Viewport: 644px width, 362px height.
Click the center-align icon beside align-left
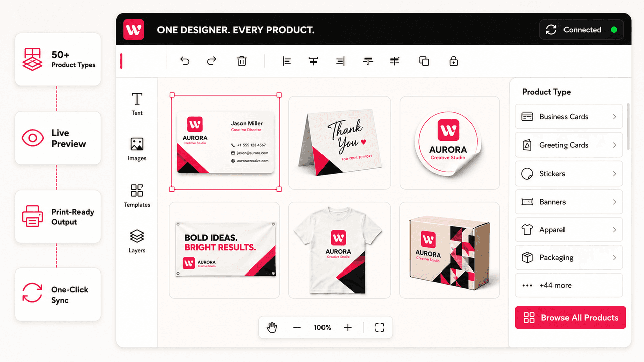pyautogui.click(x=313, y=61)
